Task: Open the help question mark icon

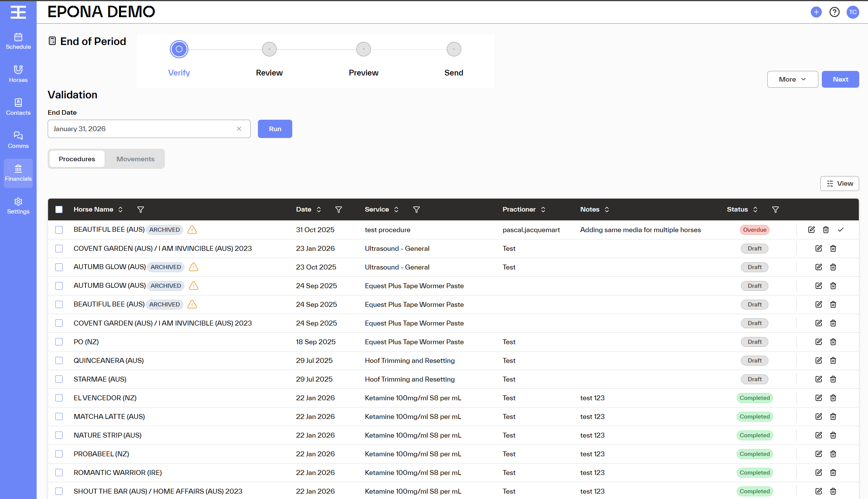Action: pyautogui.click(x=834, y=12)
